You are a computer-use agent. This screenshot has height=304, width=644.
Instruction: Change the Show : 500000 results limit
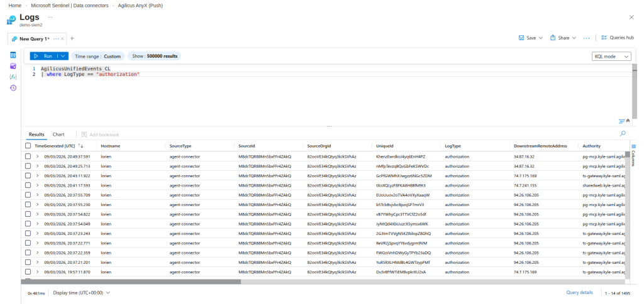(x=155, y=56)
